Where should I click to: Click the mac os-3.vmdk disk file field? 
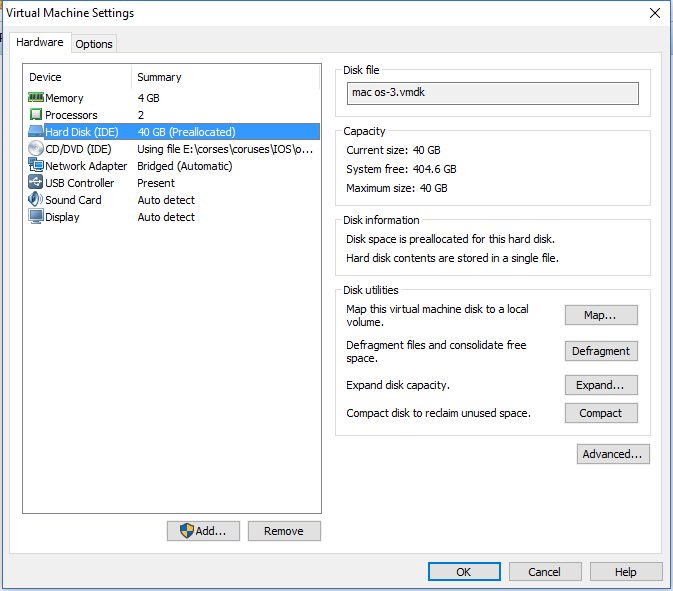493,93
